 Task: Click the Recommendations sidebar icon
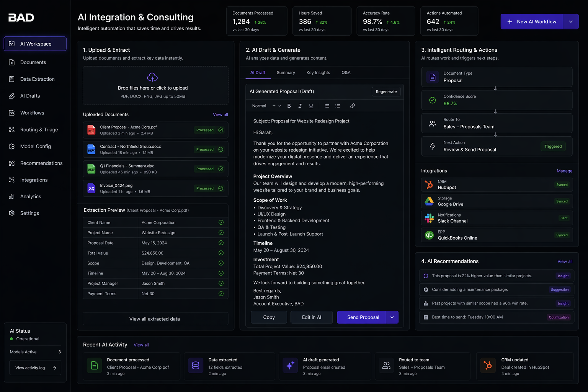[x=12, y=163]
